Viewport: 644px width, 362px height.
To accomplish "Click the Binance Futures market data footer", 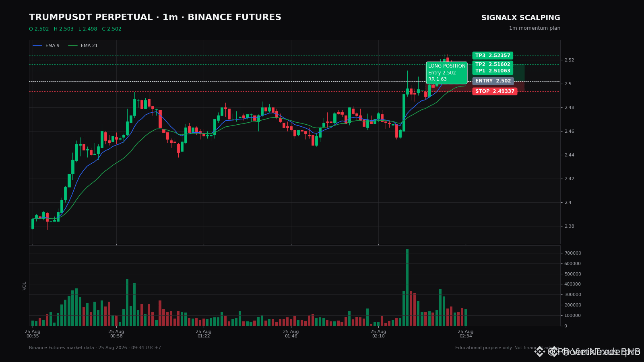I will pos(95,348).
